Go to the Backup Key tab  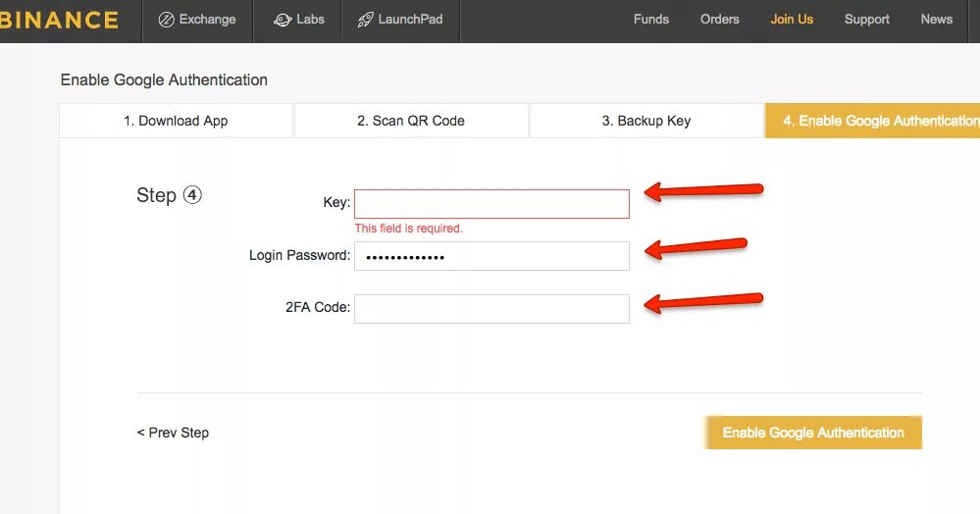[646, 121]
